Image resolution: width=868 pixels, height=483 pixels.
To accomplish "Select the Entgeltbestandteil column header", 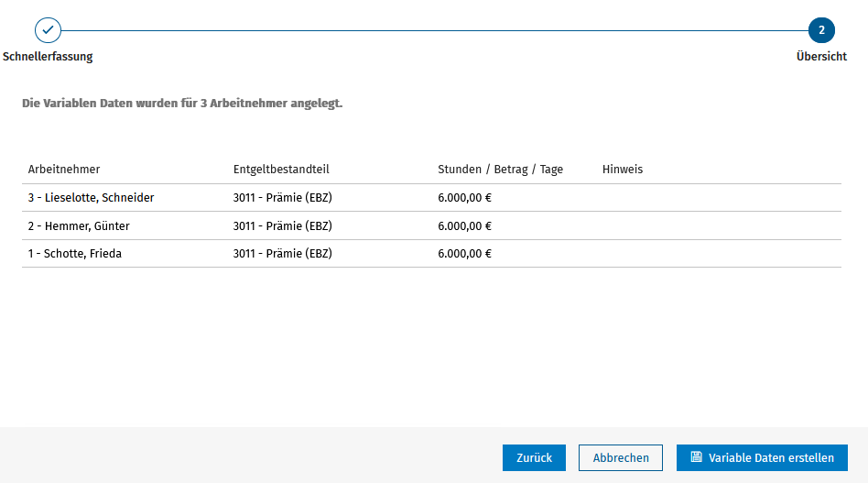I will click(281, 170).
